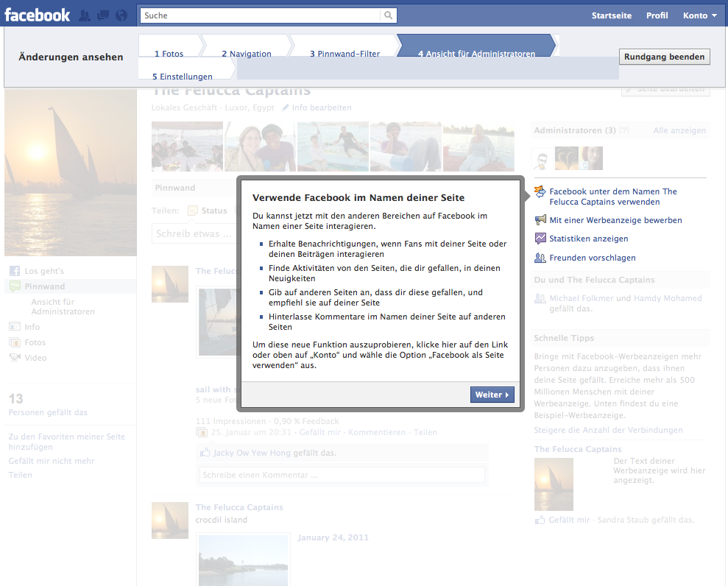Click Gefällt mir nicht mehr link
This screenshot has width=728, height=586.
click(x=52, y=461)
